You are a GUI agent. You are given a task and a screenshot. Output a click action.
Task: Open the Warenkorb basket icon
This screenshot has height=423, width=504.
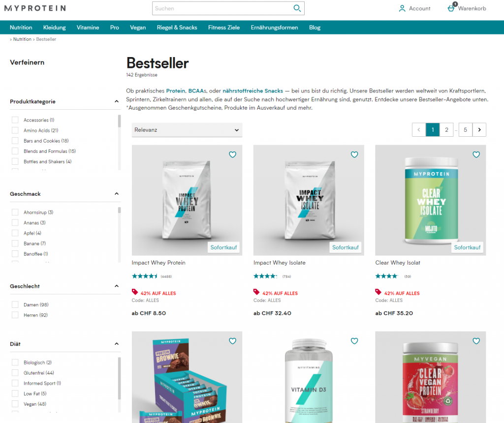(x=452, y=8)
